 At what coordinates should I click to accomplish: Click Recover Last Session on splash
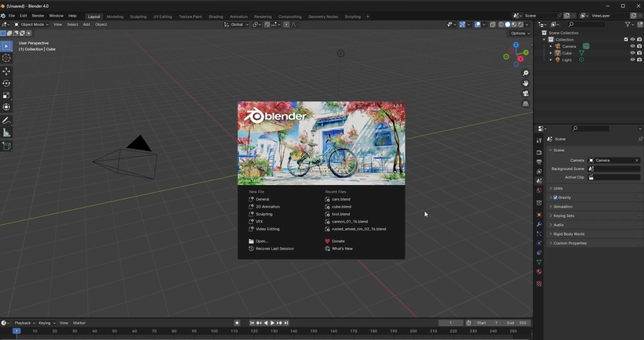[274, 248]
